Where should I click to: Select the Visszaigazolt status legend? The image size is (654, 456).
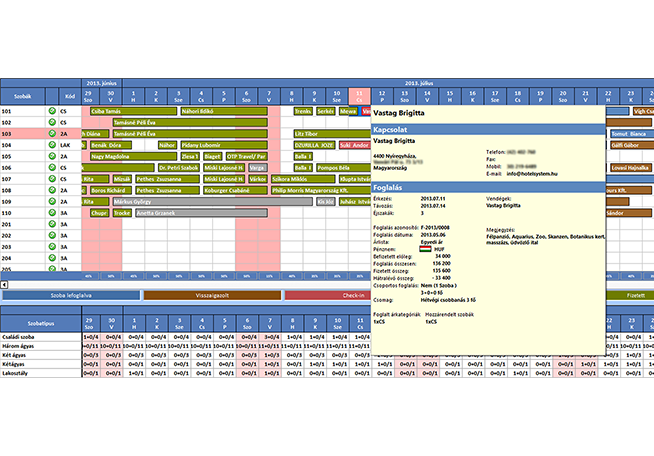[212, 295]
